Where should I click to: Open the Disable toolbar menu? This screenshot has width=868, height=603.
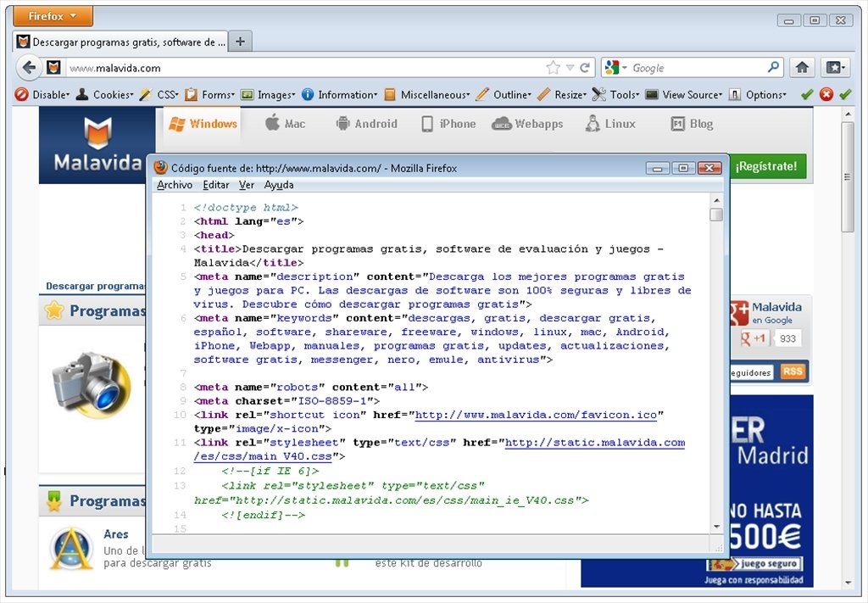(42, 95)
